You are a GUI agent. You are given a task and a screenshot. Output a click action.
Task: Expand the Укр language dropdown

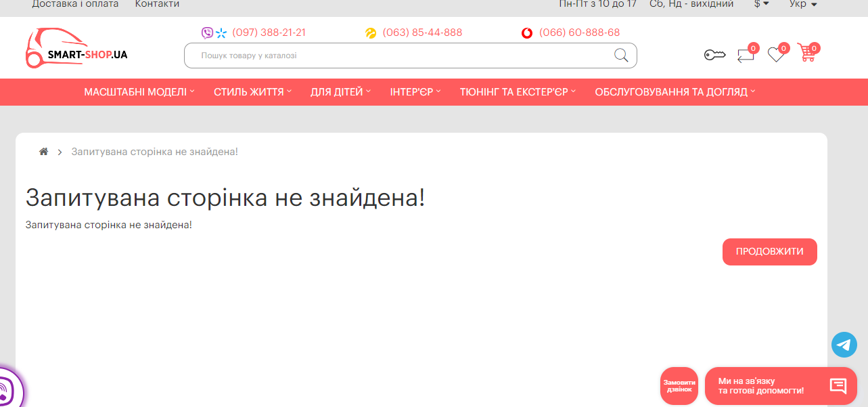tap(802, 4)
